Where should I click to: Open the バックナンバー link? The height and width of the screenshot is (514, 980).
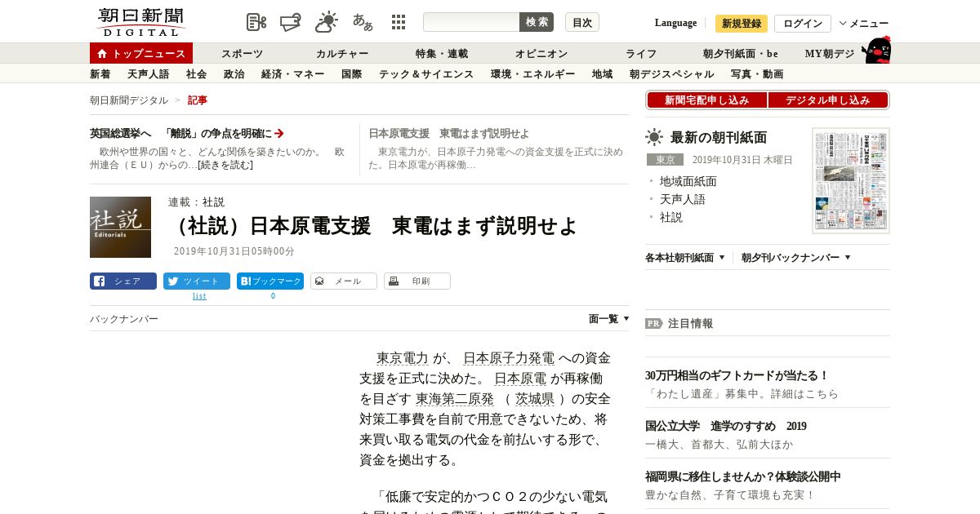point(124,319)
